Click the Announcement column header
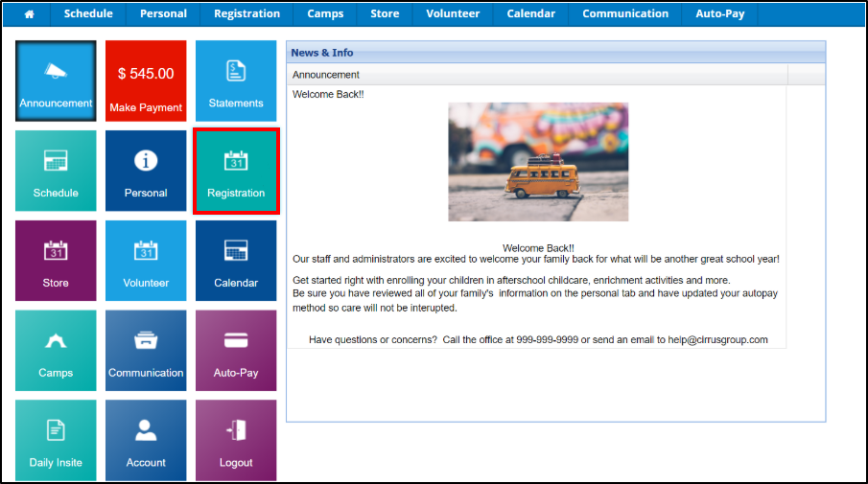Viewport: 868px width, 484px height. pyautogui.click(x=537, y=75)
